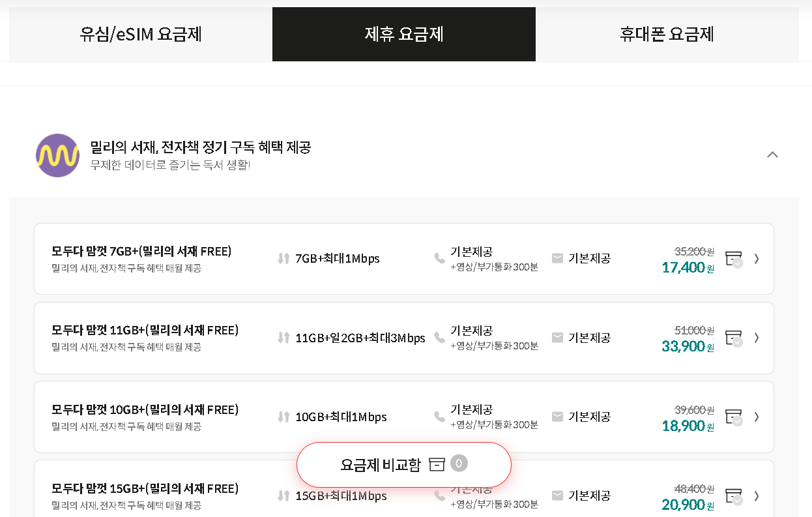Click the data arrows icon beside 7GB+최대1Mbps
The width and height of the screenshot is (812, 517).
point(283,258)
